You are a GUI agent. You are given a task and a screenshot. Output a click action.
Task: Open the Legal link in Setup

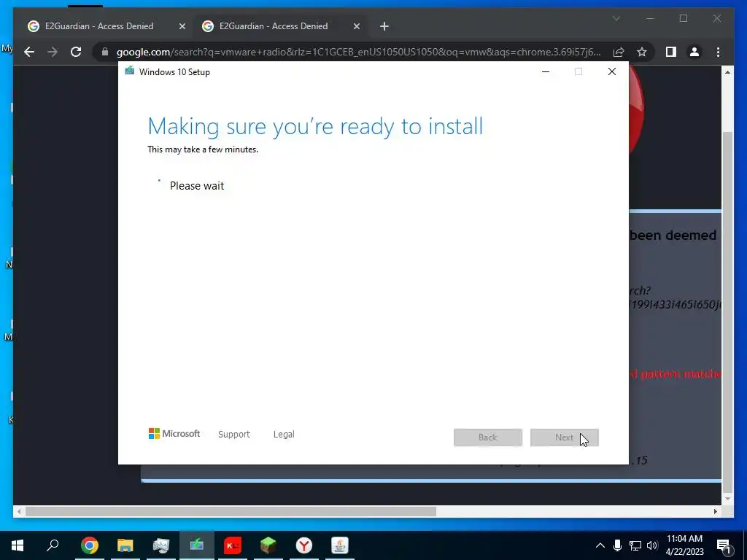284,435
